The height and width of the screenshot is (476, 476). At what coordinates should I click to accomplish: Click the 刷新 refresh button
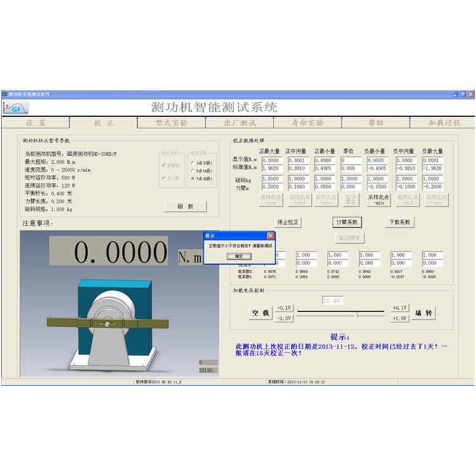[185, 206]
